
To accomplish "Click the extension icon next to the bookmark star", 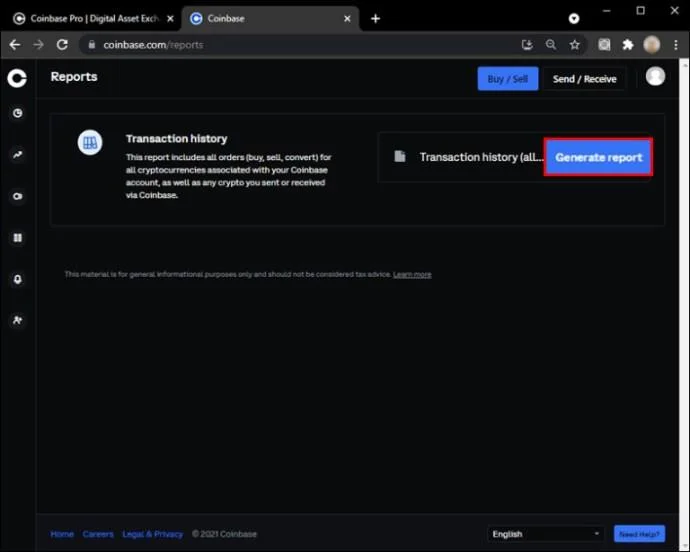I will (604, 44).
